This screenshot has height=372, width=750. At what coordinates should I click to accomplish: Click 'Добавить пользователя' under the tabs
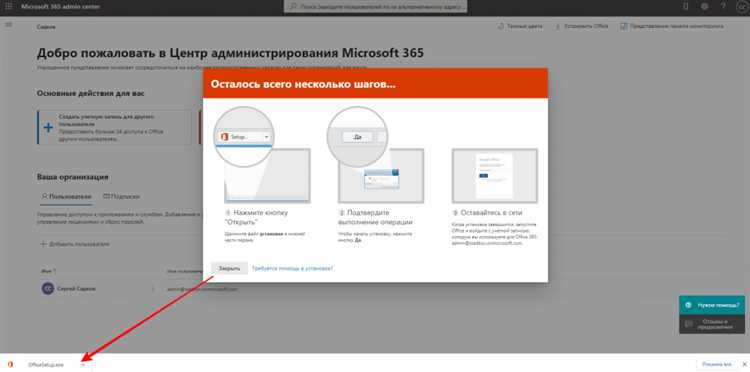(x=75, y=244)
